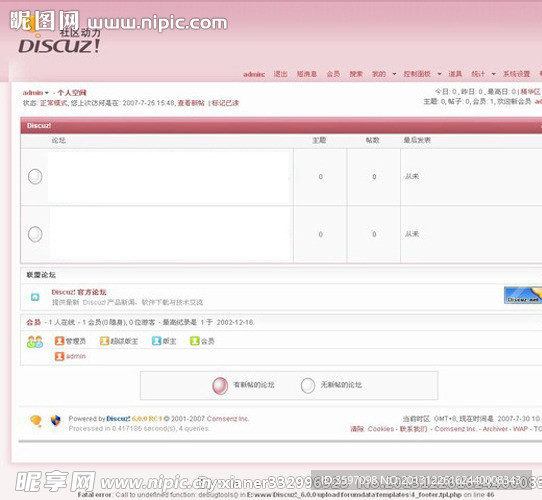Screen dimensions: 542x500
Task: Click the 联系我们 footer link
Action: [413, 429]
